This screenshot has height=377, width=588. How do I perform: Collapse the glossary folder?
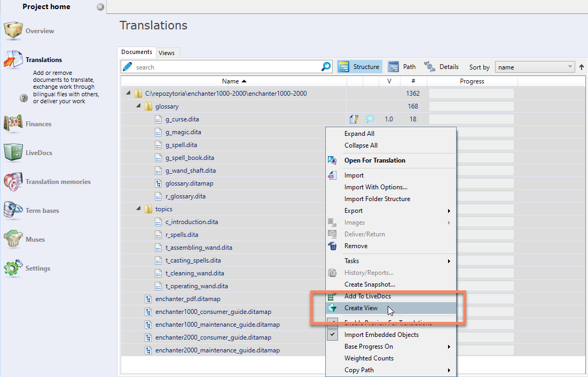pos(138,106)
